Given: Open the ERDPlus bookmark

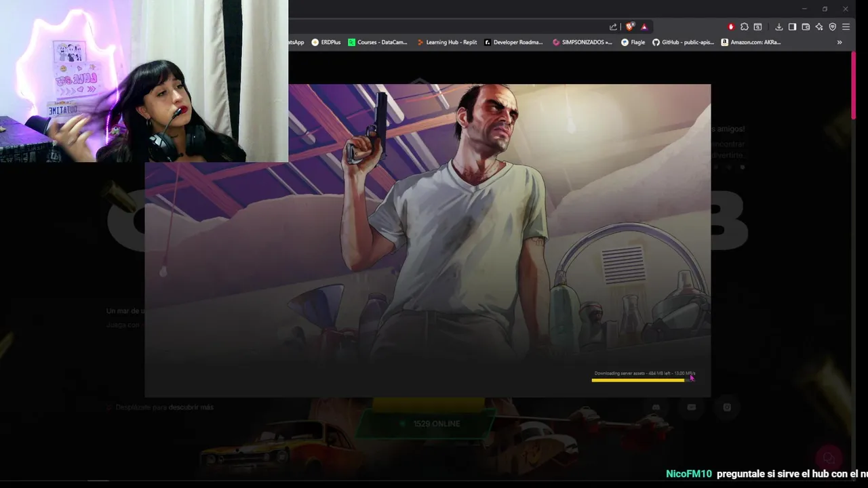Looking at the screenshot, I should (x=326, y=42).
